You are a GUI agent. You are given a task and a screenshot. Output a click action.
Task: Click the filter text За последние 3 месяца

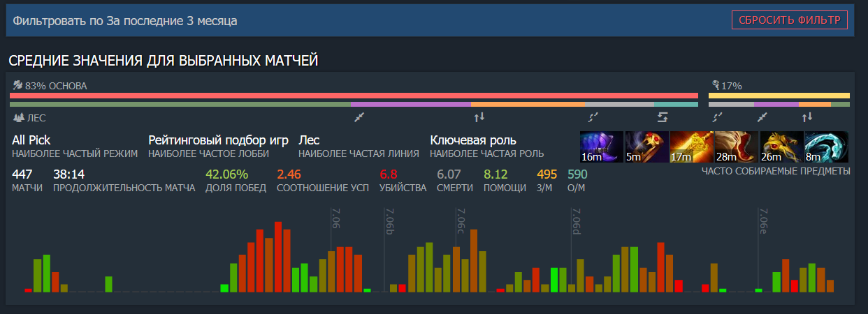tap(172, 21)
